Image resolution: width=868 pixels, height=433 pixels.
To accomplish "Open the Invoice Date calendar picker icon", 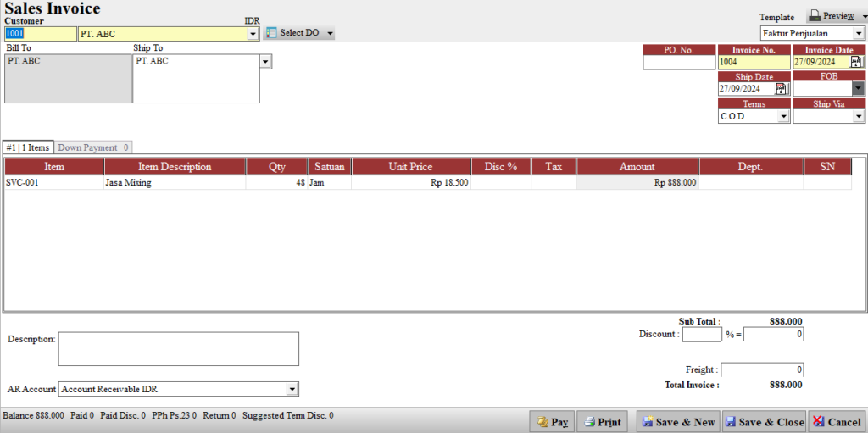I will tap(856, 62).
